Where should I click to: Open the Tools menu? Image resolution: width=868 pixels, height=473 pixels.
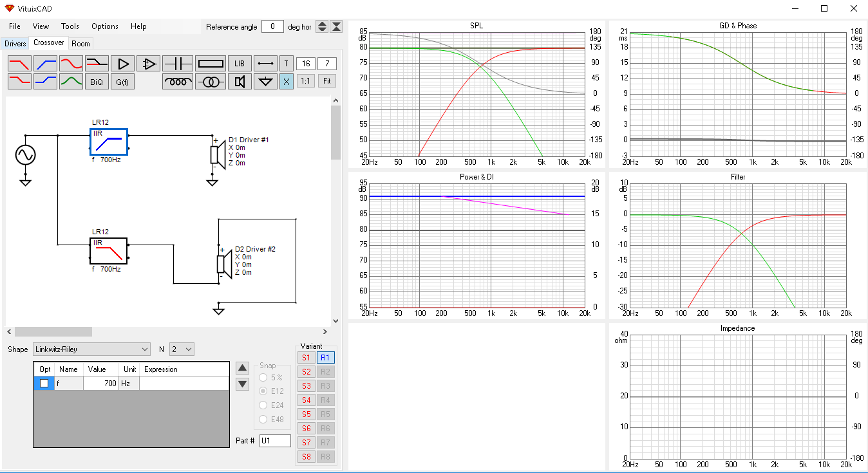70,26
